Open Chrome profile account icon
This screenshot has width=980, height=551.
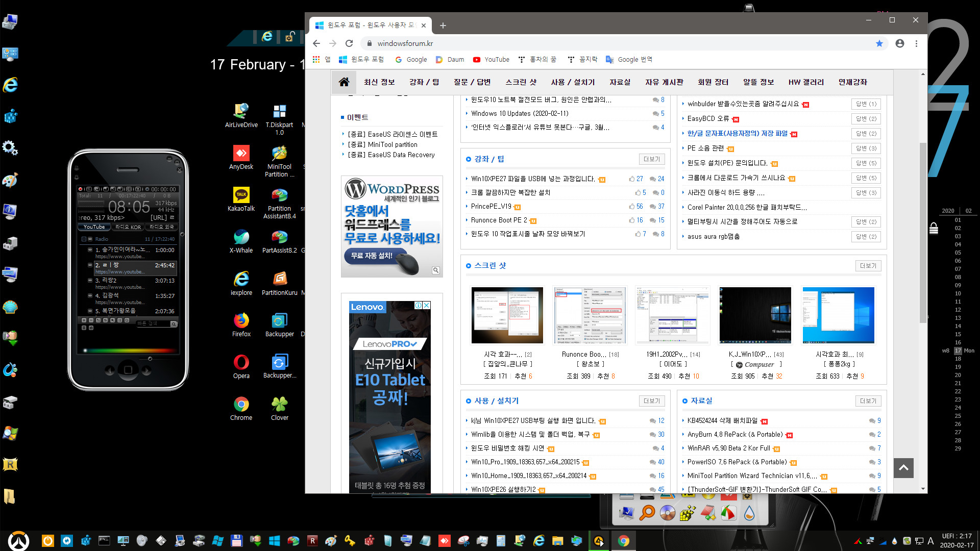900,43
